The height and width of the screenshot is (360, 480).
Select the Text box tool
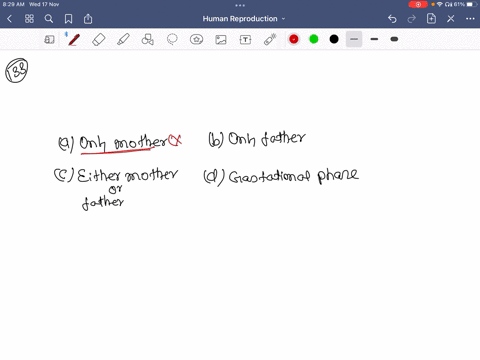(245, 40)
